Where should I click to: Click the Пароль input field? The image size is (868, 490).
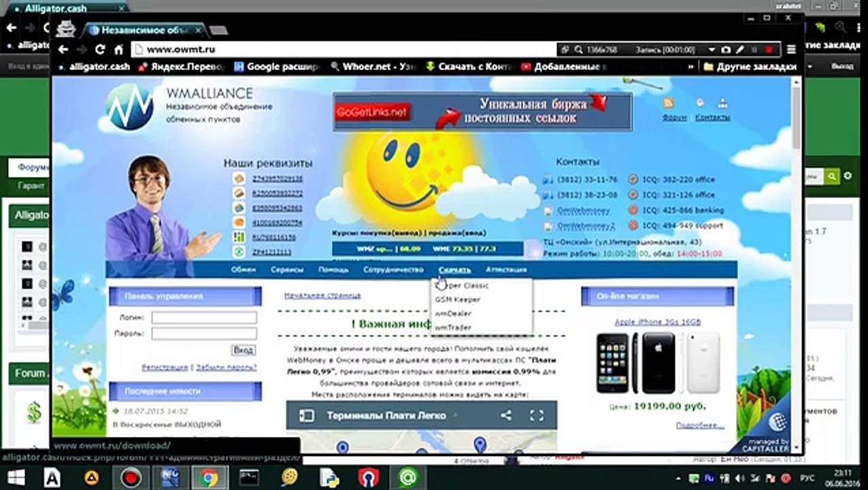tap(204, 333)
